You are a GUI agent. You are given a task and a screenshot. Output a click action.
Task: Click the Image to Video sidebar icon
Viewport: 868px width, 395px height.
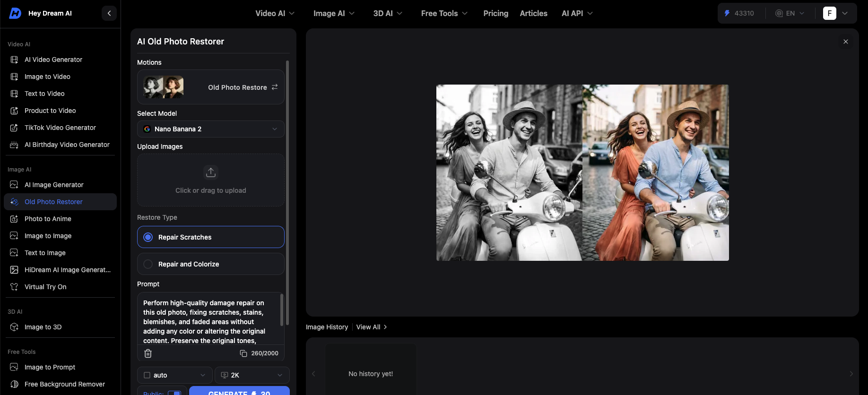point(14,77)
